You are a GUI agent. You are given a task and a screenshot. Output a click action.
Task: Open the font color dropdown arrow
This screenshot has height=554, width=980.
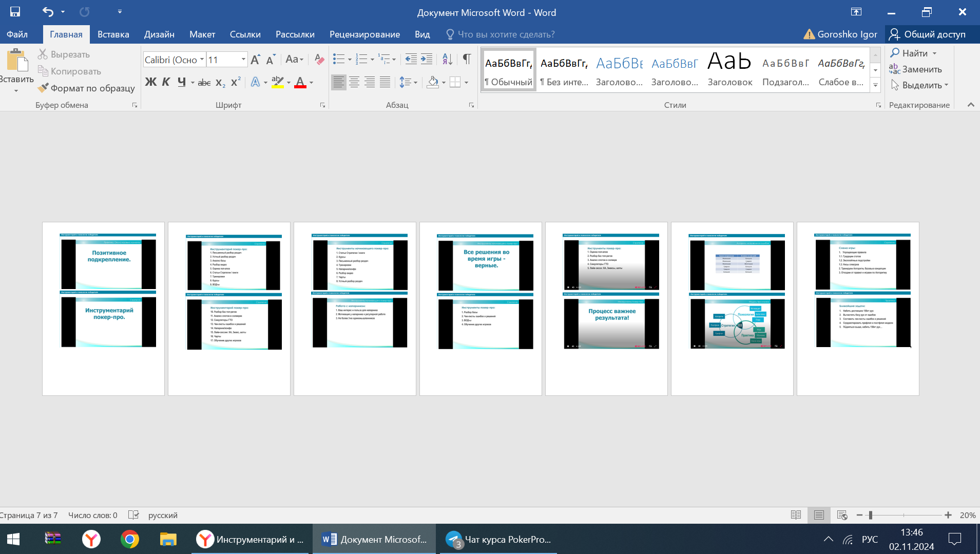coord(311,82)
